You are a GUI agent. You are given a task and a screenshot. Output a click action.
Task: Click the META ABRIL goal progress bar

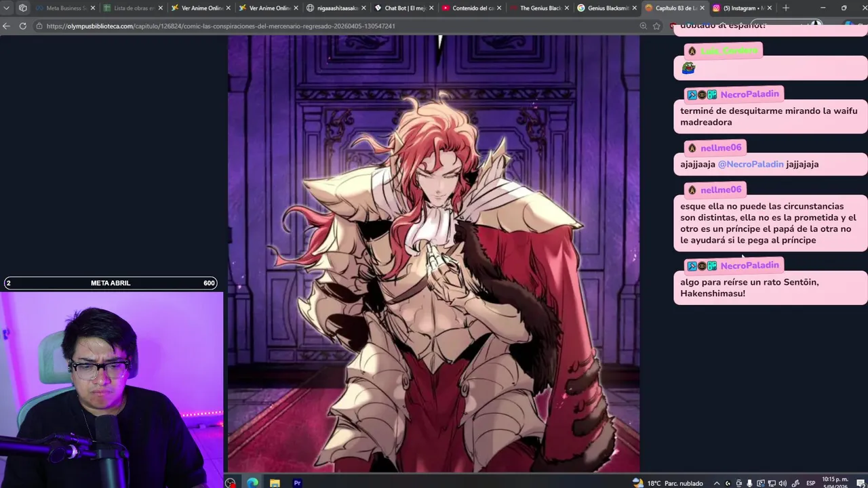click(111, 283)
